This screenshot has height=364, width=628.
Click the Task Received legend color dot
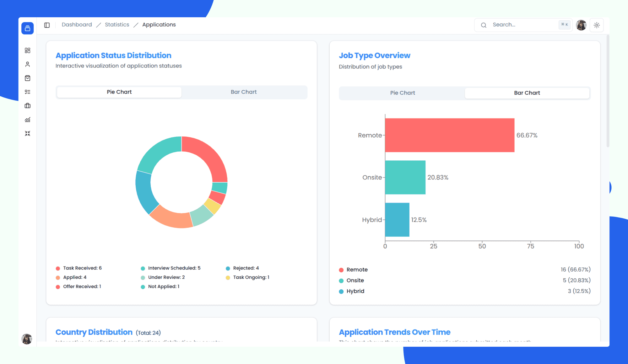(58, 268)
